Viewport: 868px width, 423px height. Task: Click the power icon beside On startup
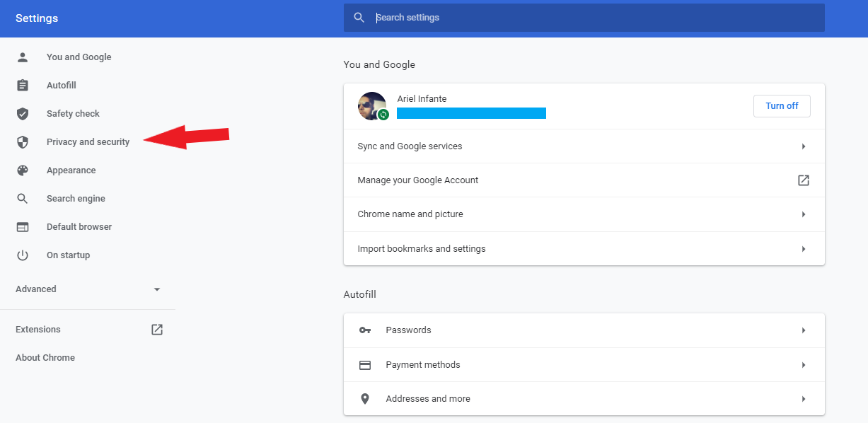[23, 255]
